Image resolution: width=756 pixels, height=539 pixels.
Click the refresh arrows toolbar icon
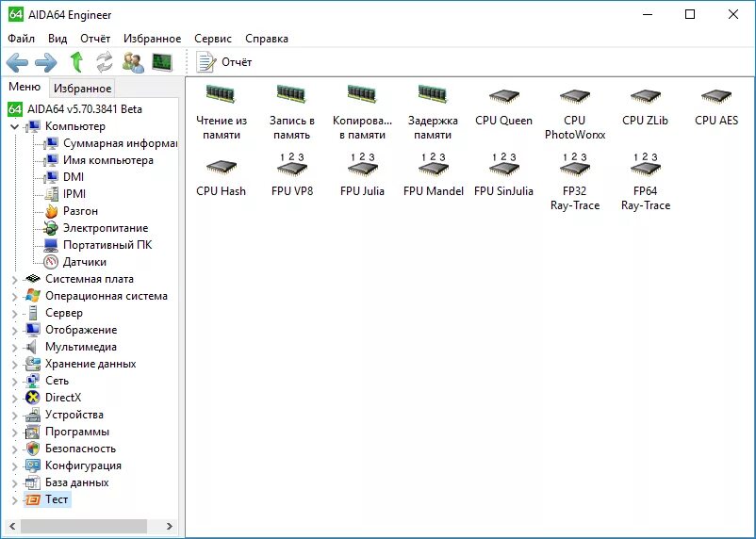(x=104, y=62)
